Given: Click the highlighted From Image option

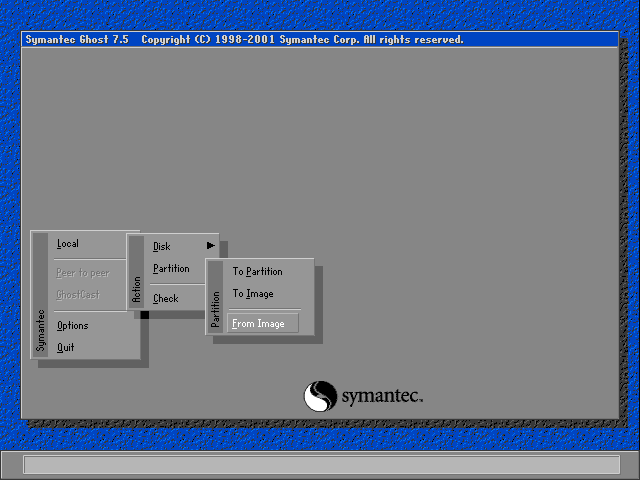Looking at the screenshot, I should pos(262,323).
